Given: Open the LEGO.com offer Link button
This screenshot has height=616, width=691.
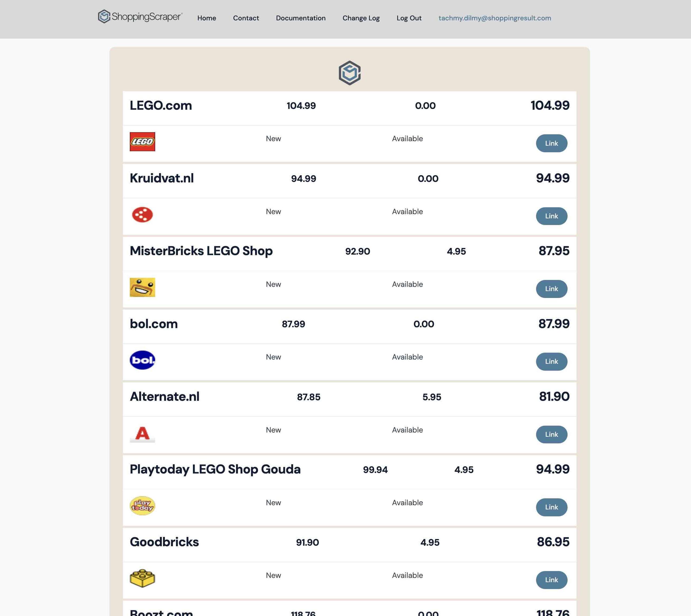Looking at the screenshot, I should coord(551,144).
